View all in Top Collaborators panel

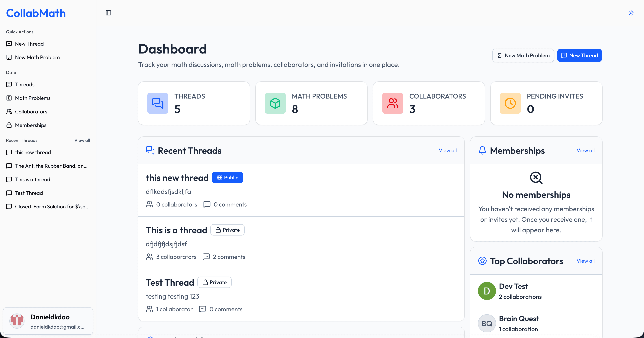585,261
